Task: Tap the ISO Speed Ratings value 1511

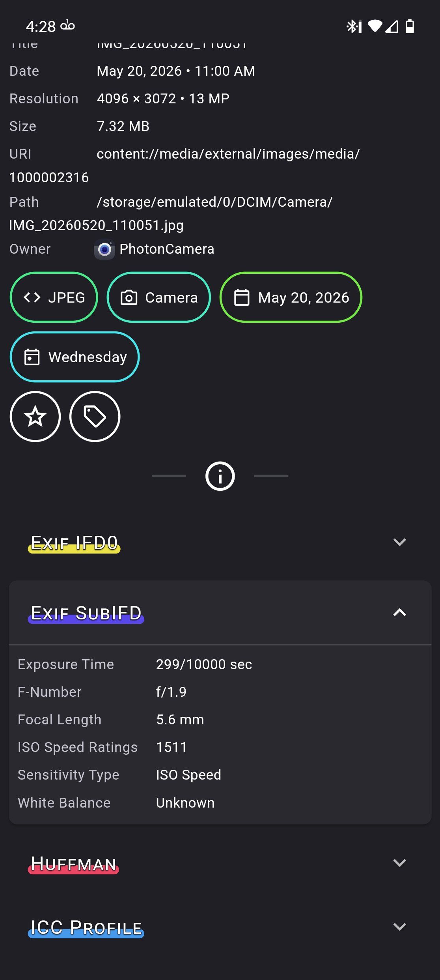Action: coord(172,747)
